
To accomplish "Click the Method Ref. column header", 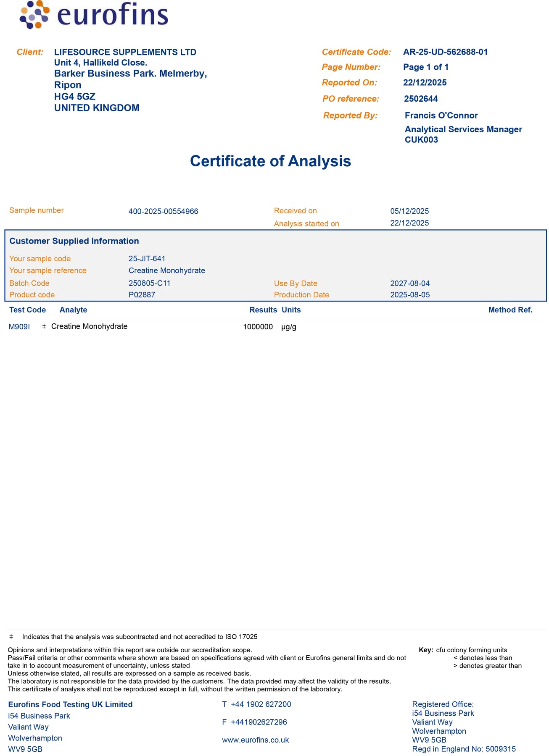I will click(x=510, y=310).
